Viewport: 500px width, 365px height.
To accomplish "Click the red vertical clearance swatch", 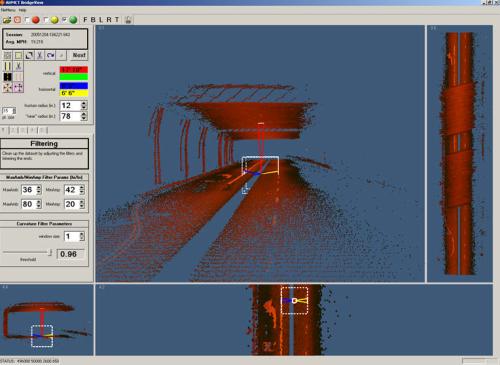I will (74, 70).
